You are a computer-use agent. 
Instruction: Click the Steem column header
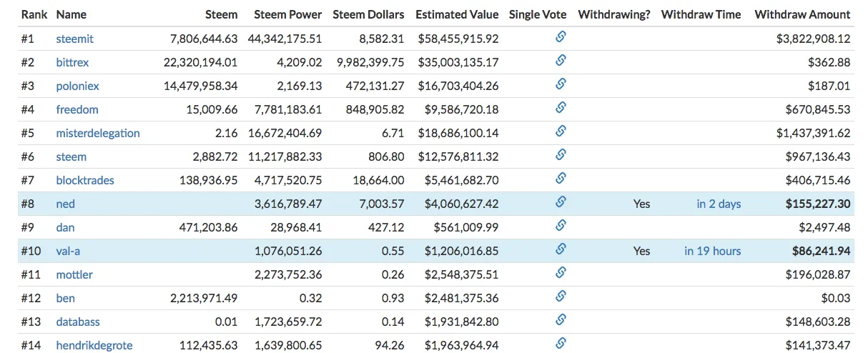click(222, 14)
